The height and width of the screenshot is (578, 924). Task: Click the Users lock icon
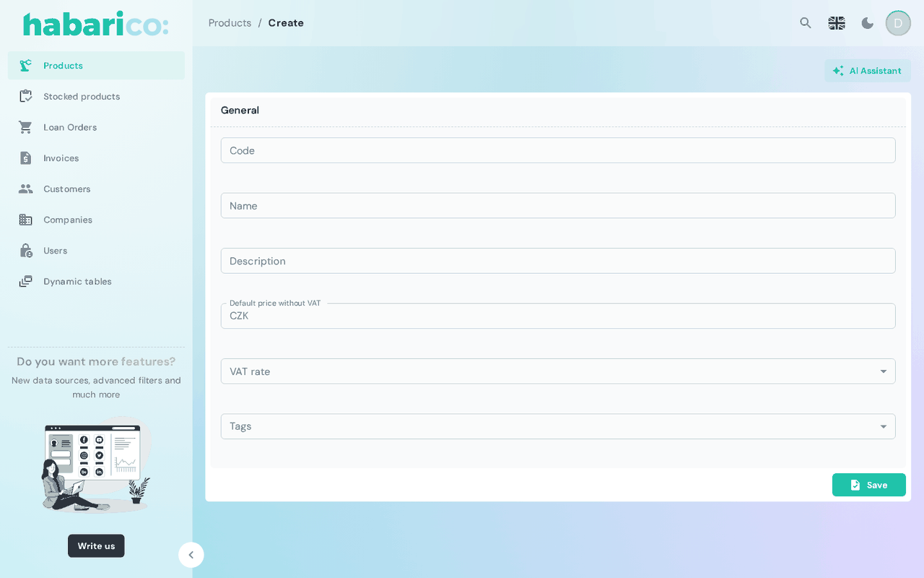(x=26, y=251)
